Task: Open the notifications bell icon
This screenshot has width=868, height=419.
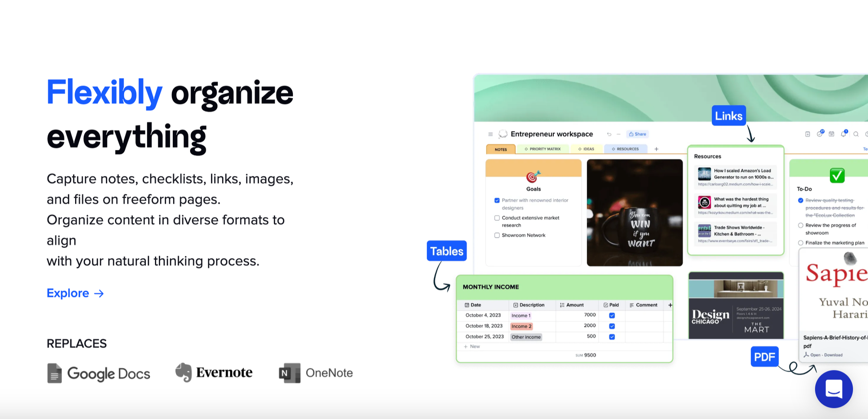Action: pyautogui.click(x=843, y=134)
